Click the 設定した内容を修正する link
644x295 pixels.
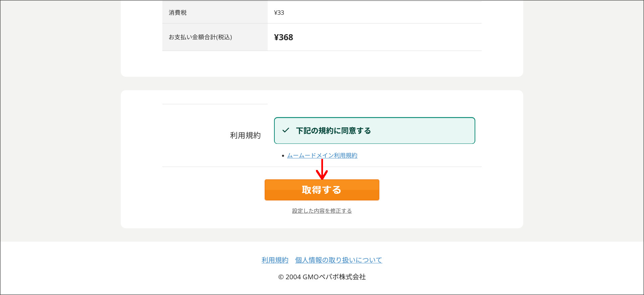[x=322, y=211]
